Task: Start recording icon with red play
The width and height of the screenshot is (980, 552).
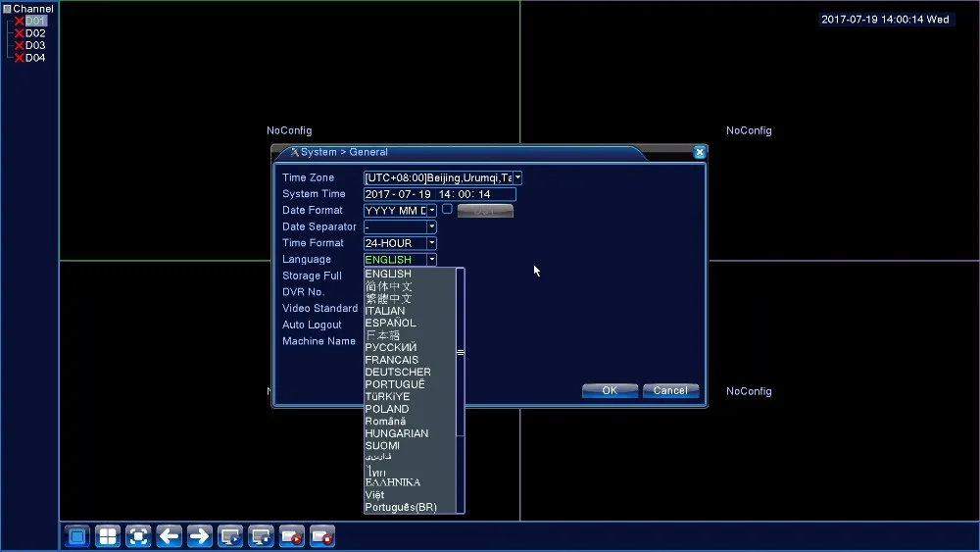Action: (x=291, y=536)
